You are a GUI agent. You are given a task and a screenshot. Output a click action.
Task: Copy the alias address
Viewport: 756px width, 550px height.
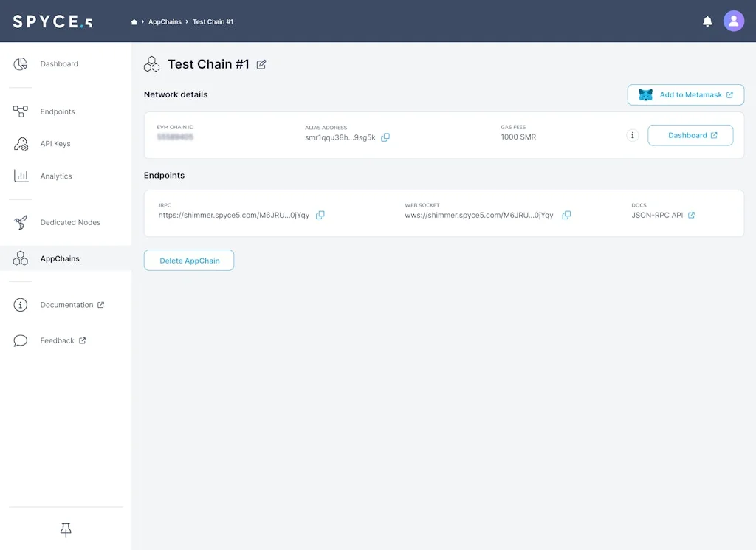(x=385, y=137)
